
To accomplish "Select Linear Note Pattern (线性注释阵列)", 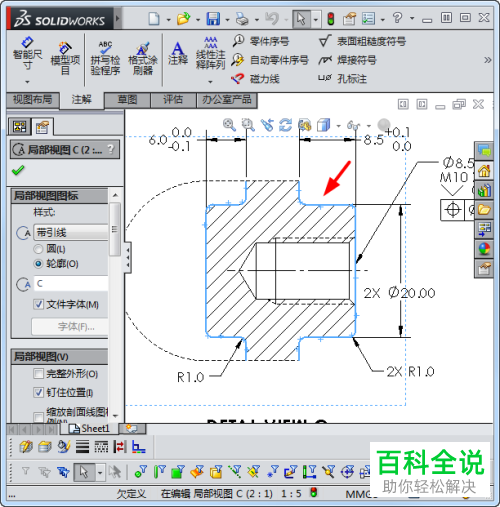I will point(210,53).
